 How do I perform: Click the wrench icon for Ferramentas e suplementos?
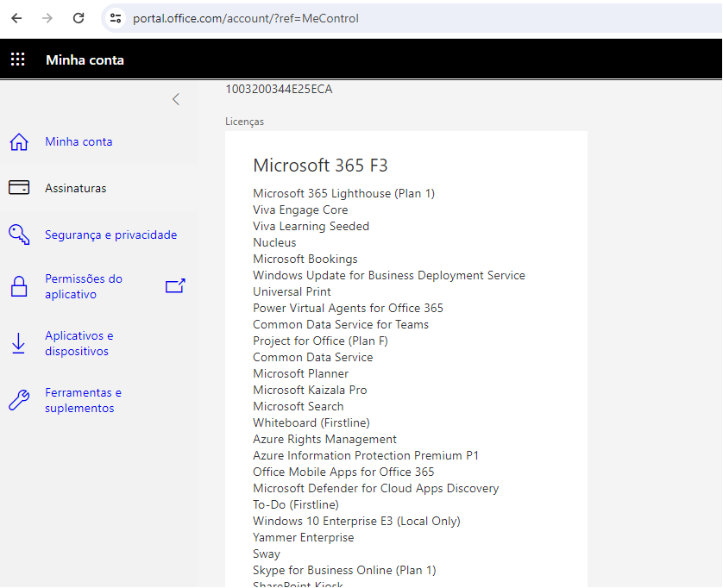pos(19,400)
